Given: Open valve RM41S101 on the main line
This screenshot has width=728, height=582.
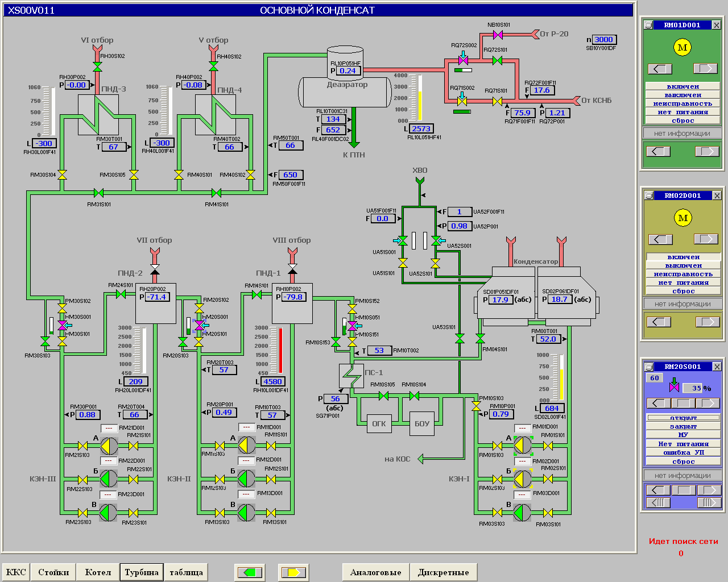Looking at the screenshot, I should tap(216, 193).
